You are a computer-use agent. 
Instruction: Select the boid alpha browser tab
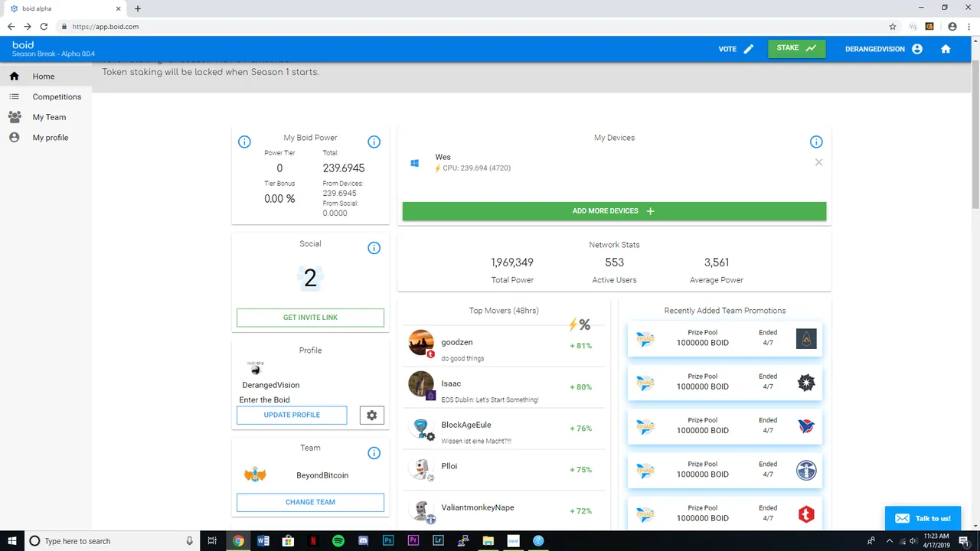click(65, 8)
